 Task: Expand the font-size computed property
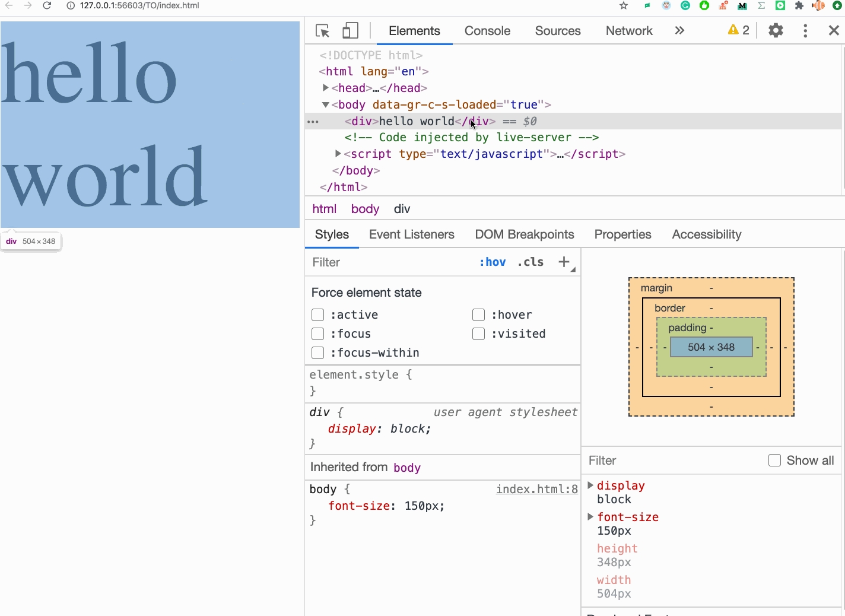(x=590, y=517)
